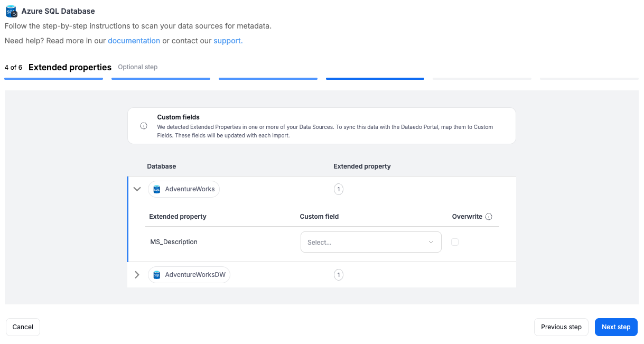Click the Azure SQL Database logo icon
Screen dimensions: 644x344
[x=11, y=12]
